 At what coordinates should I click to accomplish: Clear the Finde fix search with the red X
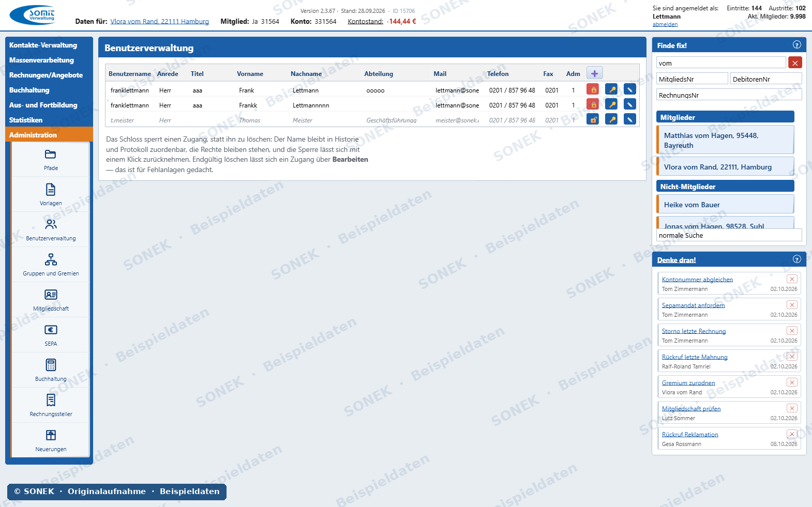(x=795, y=63)
